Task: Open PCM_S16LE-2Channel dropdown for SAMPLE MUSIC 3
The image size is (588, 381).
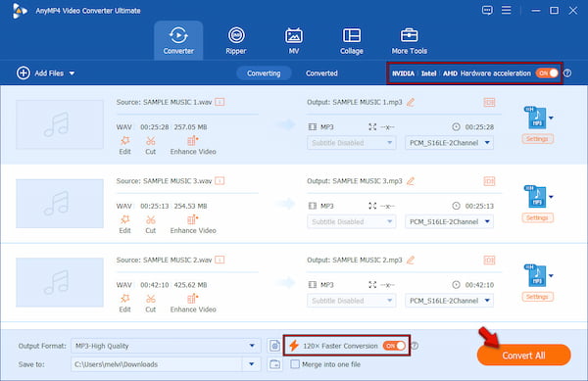Action: click(x=449, y=221)
